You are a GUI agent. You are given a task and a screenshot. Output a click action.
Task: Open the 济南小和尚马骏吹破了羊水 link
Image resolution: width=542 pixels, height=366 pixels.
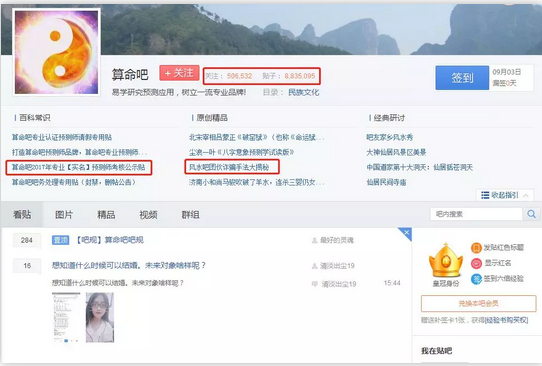pyautogui.click(x=256, y=182)
